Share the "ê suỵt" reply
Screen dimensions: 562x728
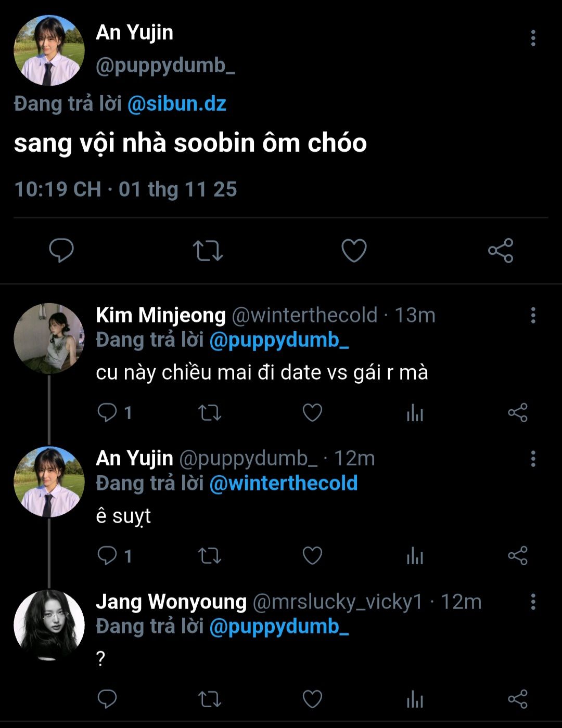pyautogui.click(x=518, y=556)
